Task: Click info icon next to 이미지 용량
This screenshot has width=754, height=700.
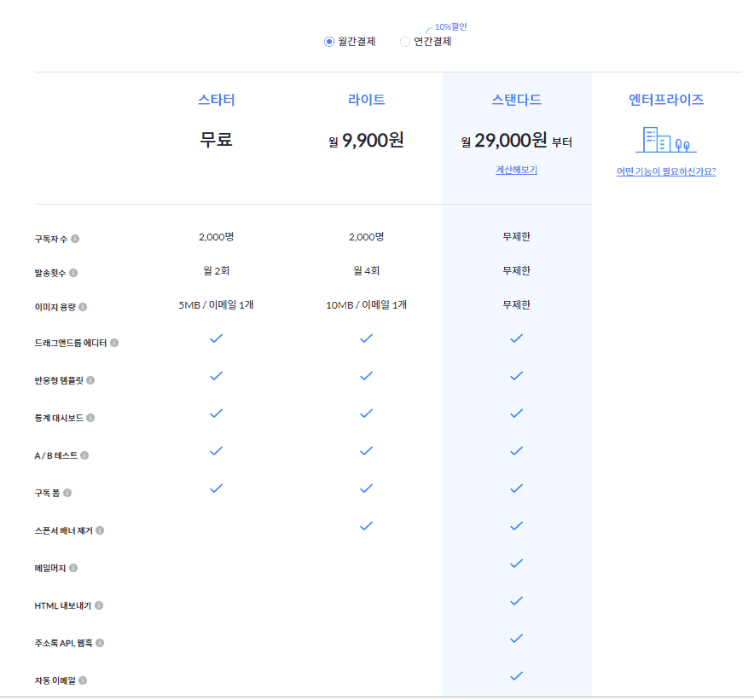Action: coord(83,307)
